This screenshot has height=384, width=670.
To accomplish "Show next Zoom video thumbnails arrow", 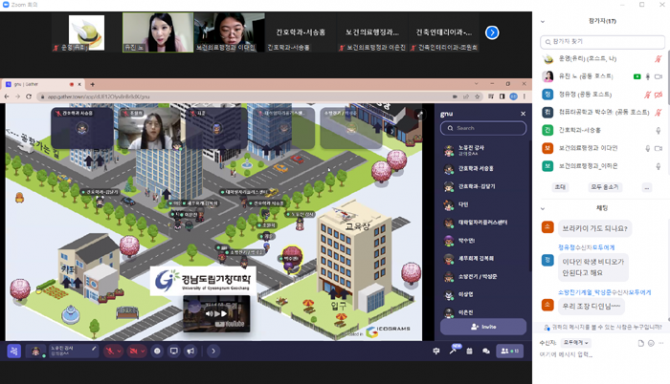I will [x=492, y=32].
